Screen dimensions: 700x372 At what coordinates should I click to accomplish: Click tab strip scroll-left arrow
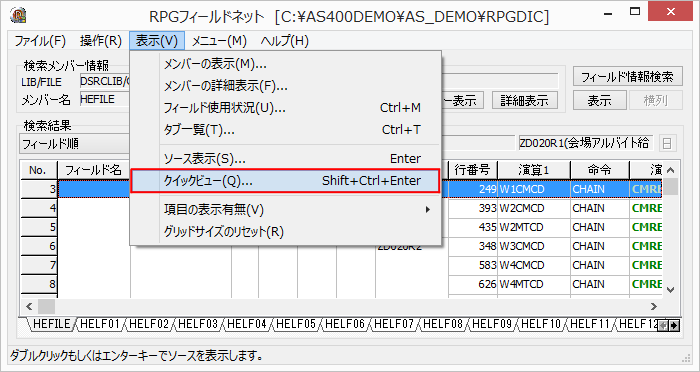(664, 326)
